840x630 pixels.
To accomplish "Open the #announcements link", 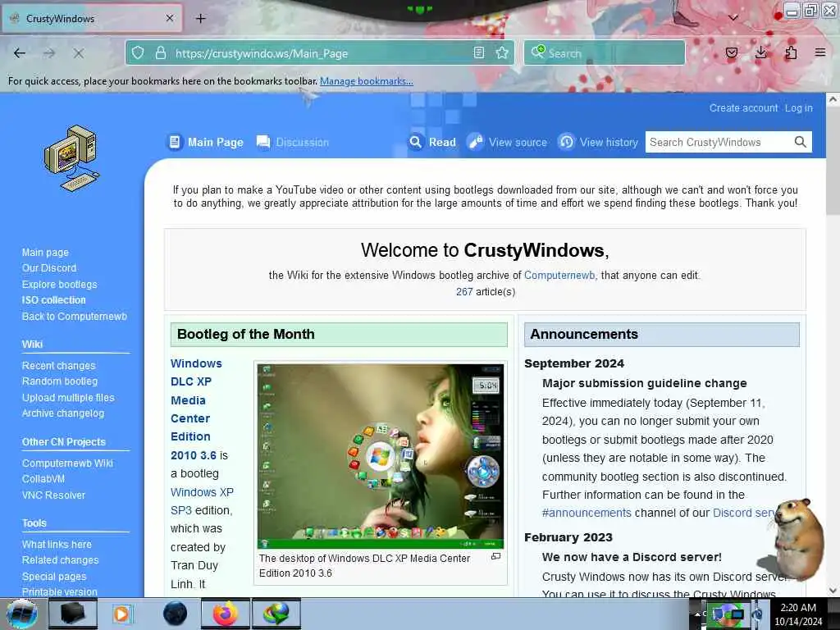I will (587, 514).
